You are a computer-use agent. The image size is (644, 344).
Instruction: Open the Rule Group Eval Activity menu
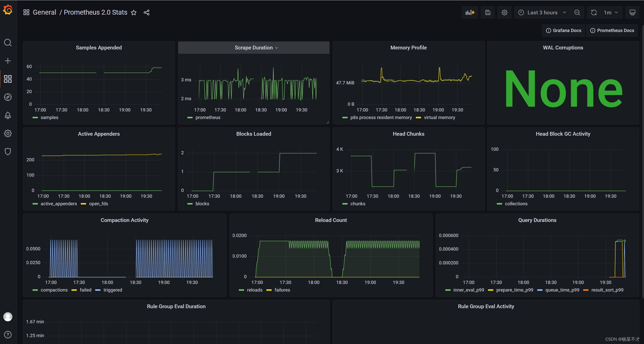point(486,306)
